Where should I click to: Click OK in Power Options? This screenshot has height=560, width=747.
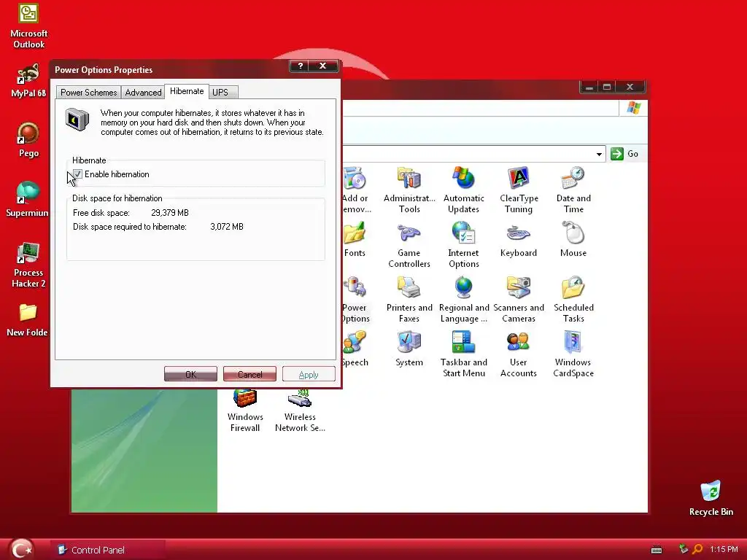point(190,374)
